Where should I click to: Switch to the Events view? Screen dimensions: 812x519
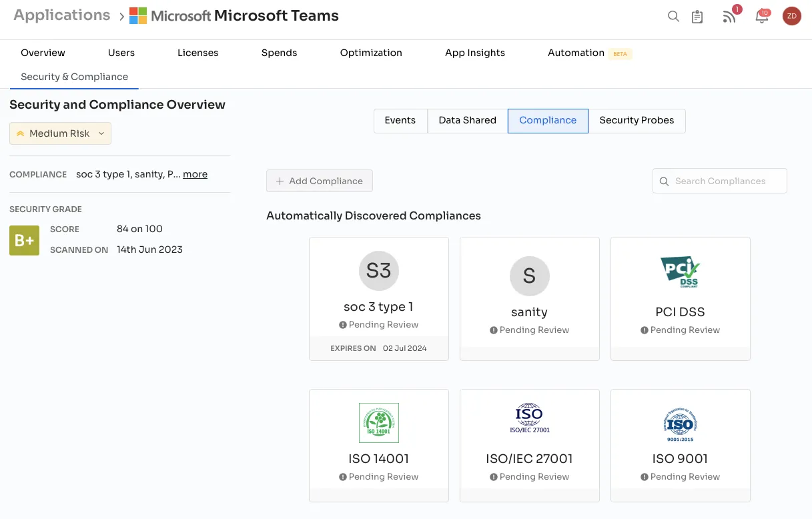click(400, 121)
